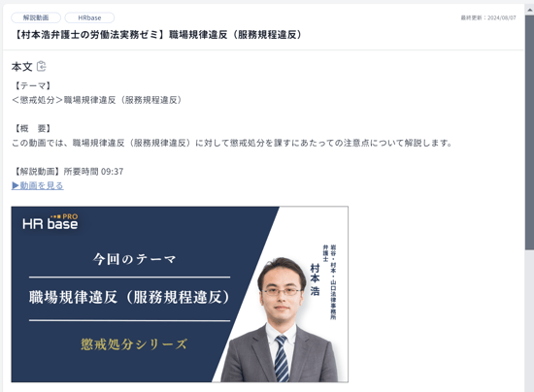Click the video thumbnail banner image
Image resolution: width=534 pixels, height=392 pixels.
point(180,294)
